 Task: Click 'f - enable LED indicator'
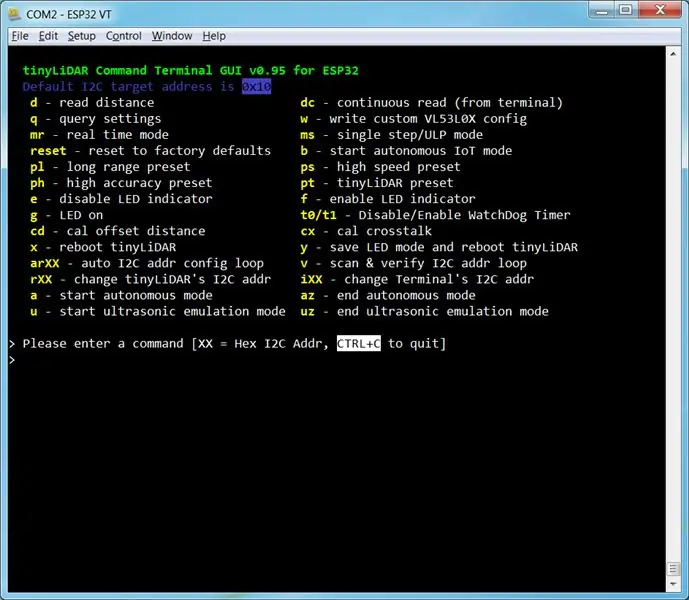point(388,199)
